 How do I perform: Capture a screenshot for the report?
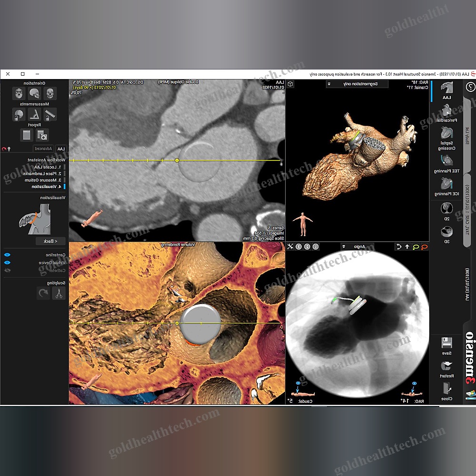pos(42,135)
